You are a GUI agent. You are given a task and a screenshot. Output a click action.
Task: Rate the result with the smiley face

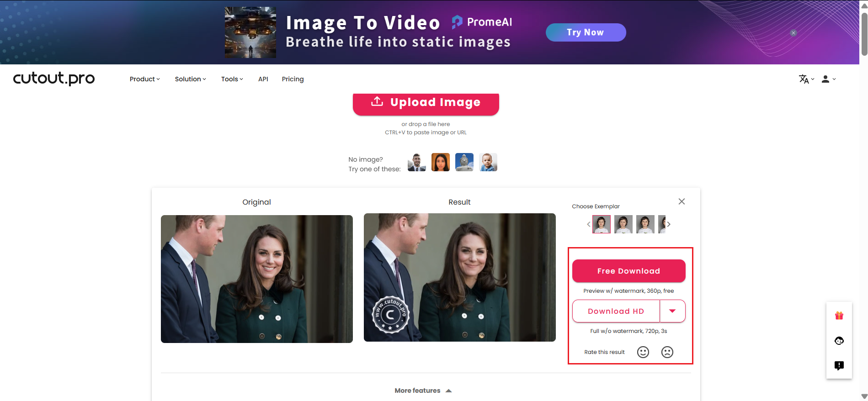point(643,352)
